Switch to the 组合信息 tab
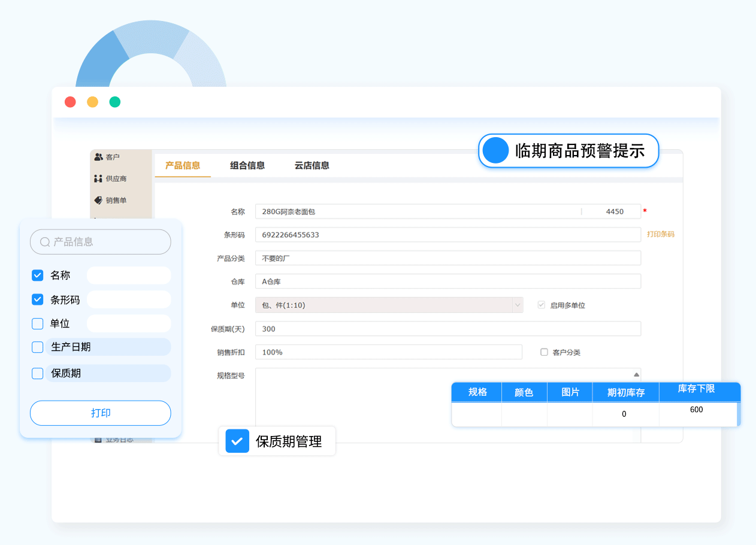Image resolution: width=756 pixels, height=545 pixels. pos(247,165)
